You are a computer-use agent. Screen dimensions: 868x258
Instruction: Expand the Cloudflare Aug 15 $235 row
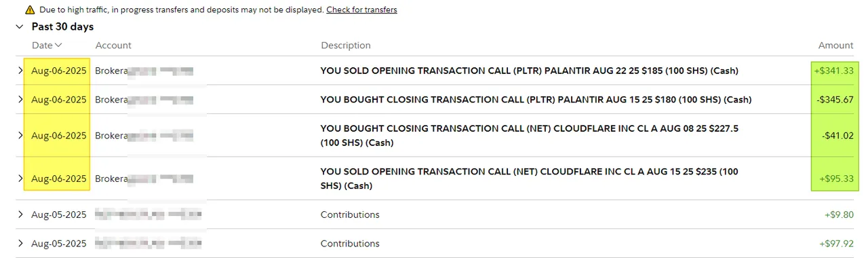pyautogui.click(x=20, y=179)
